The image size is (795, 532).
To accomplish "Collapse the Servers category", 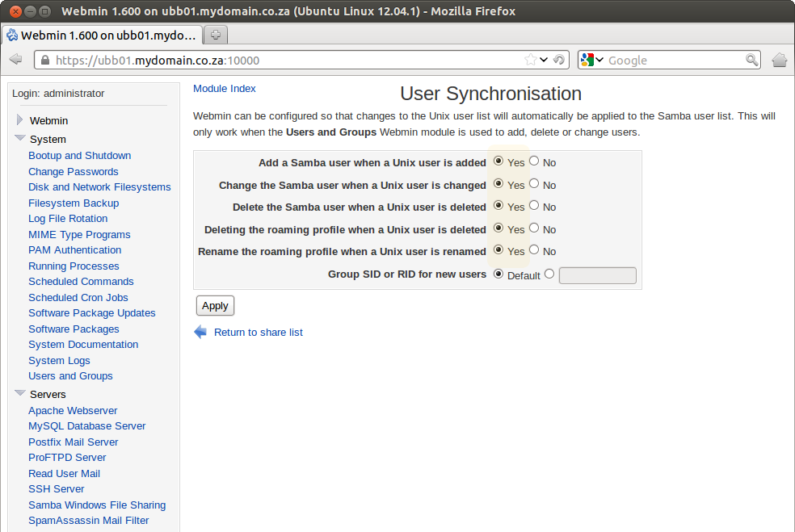I will (x=20, y=393).
